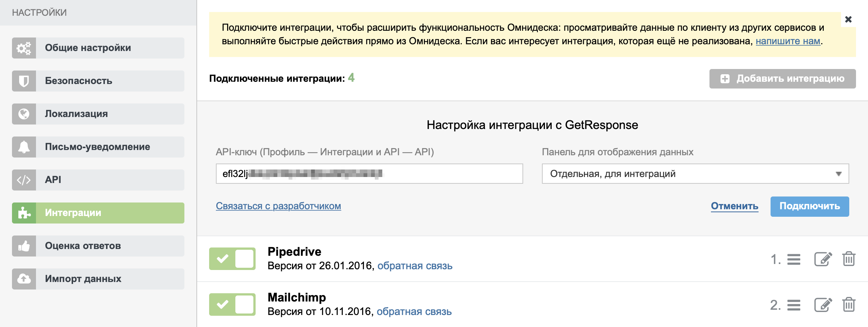Toggle the Pipedrive integration switch

(232, 259)
